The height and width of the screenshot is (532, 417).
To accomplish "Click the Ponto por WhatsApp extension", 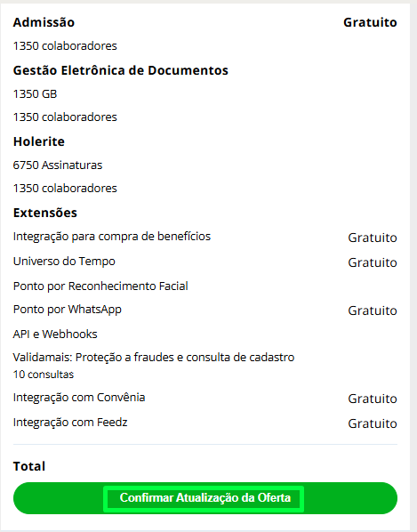I will (67, 310).
